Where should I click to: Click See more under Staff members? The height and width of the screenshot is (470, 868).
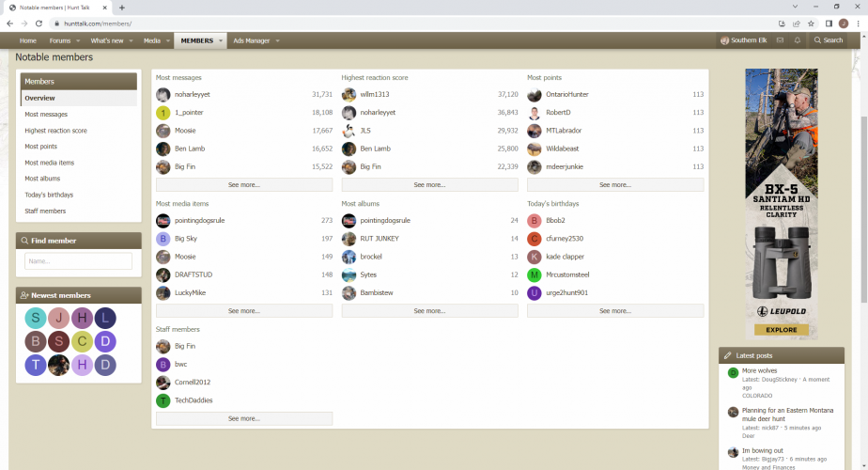click(244, 419)
